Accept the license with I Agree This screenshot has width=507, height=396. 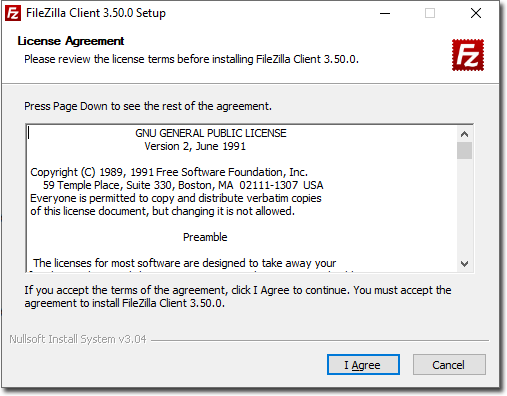[363, 365]
